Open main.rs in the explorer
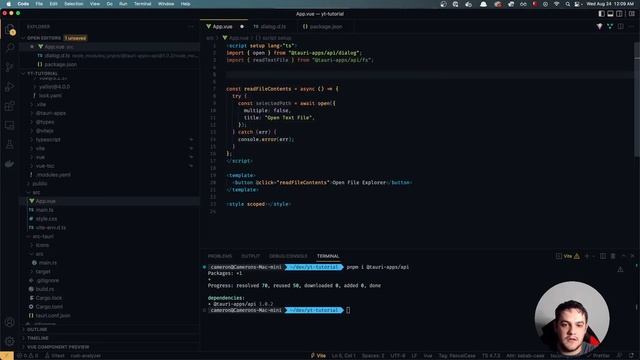Screen dimensions: 640x360 48,263
